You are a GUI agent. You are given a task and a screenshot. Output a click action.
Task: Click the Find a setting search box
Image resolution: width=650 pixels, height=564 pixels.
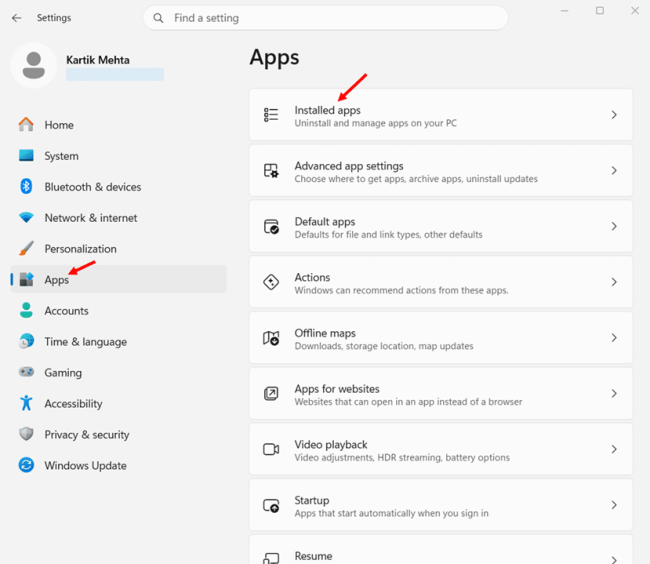click(325, 18)
